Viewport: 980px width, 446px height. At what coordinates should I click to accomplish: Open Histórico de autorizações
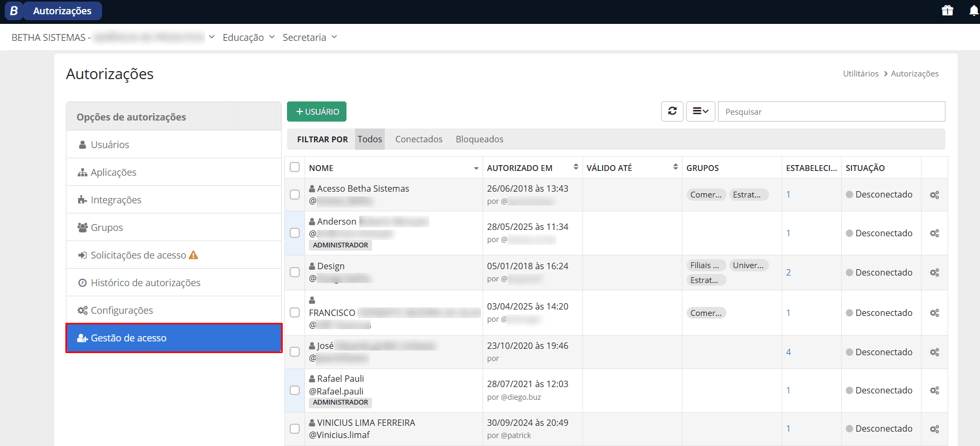pyautogui.click(x=174, y=282)
